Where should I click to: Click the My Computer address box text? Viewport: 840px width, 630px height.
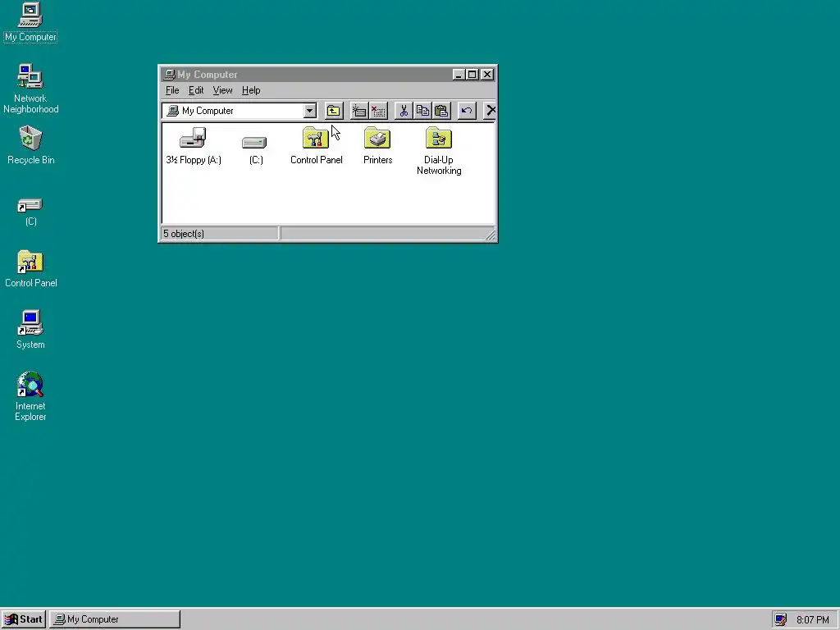pyautogui.click(x=208, y=111)
